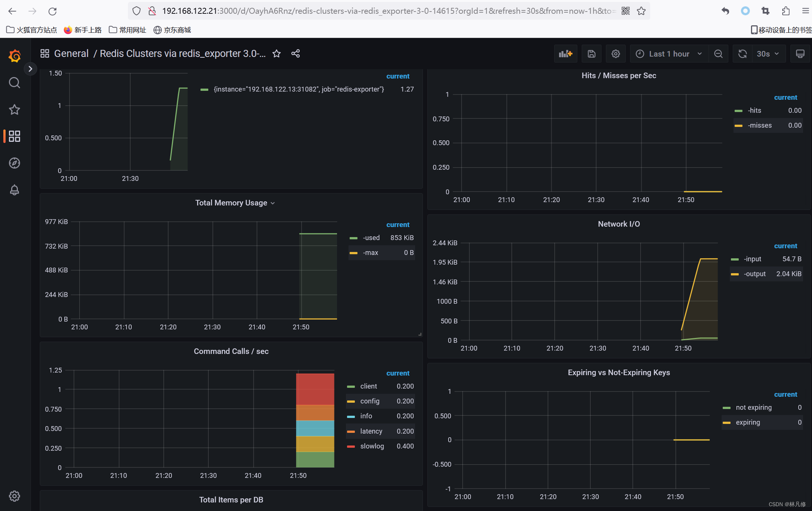812x511 pixels.
Task: Go to the General folder link
Action: 71,54
